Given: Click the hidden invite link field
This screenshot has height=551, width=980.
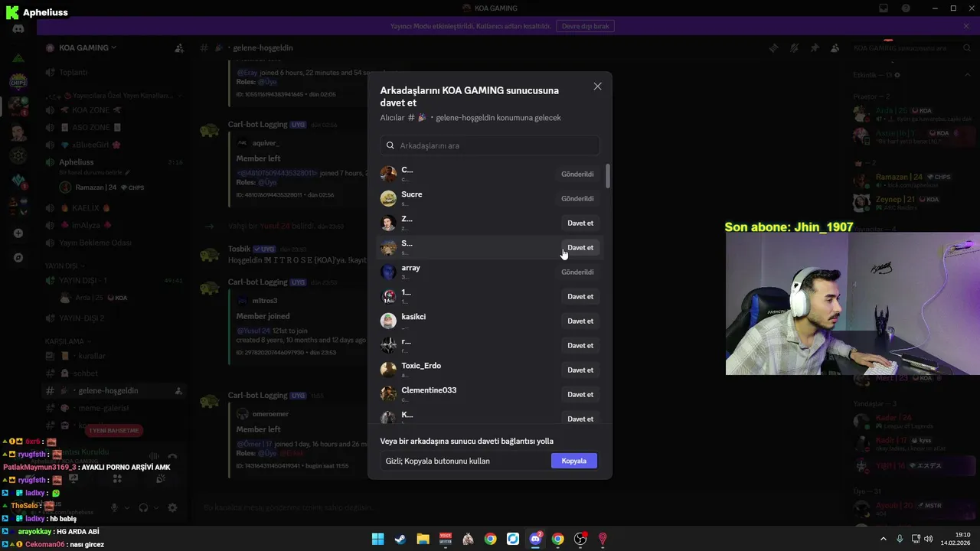Looking at the screenshot, I should coord(465,461).
